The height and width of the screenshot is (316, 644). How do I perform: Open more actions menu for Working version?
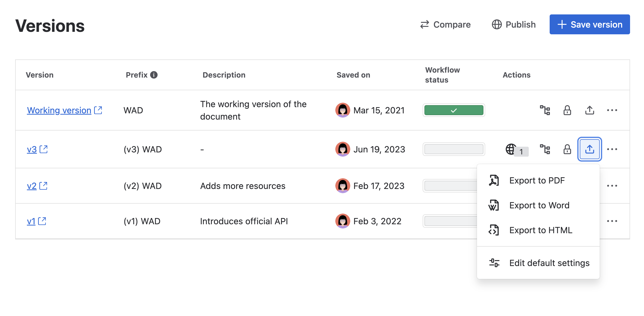(x=612, y=110)
